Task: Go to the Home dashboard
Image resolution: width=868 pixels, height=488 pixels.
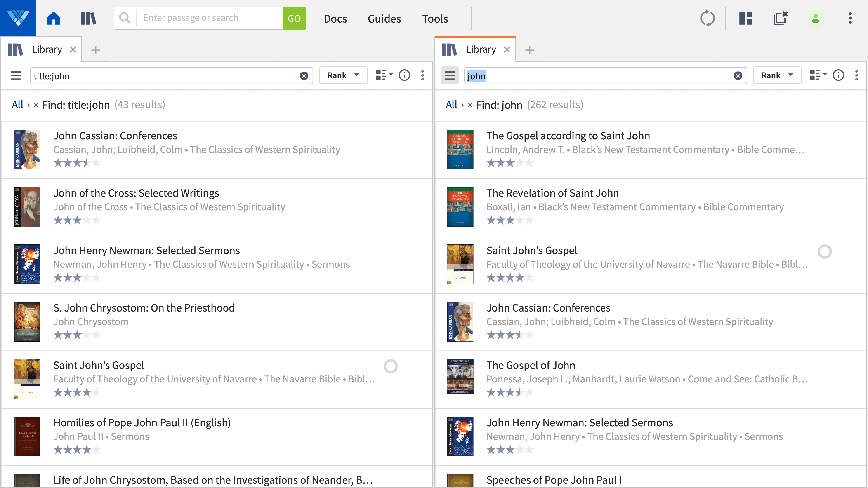Action: [x=54, y=18]
